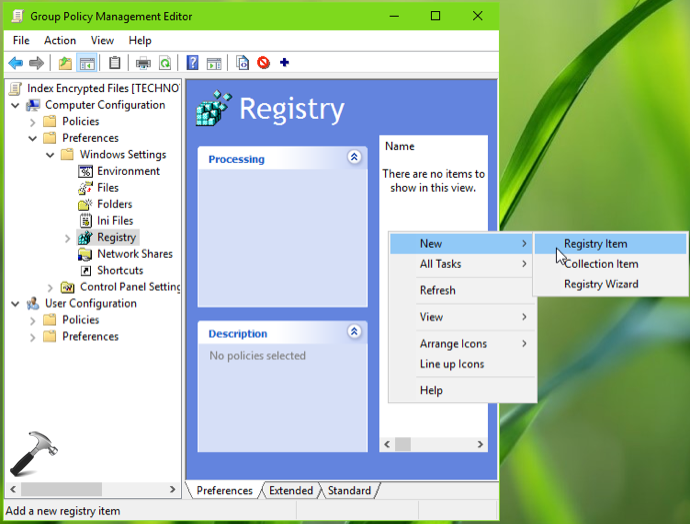Viewport: 690px width, 524px height.
Task: Open Help via blue question mark icon
Action: pos(192,63)
